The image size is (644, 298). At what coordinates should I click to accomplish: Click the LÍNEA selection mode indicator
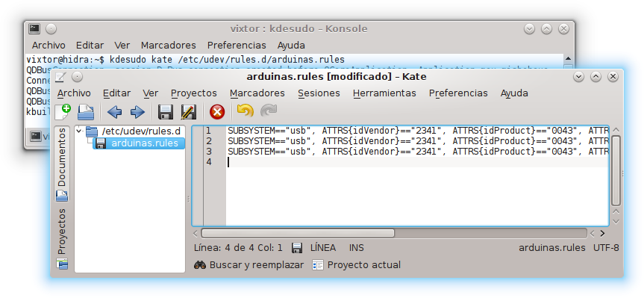click(323, 248)
